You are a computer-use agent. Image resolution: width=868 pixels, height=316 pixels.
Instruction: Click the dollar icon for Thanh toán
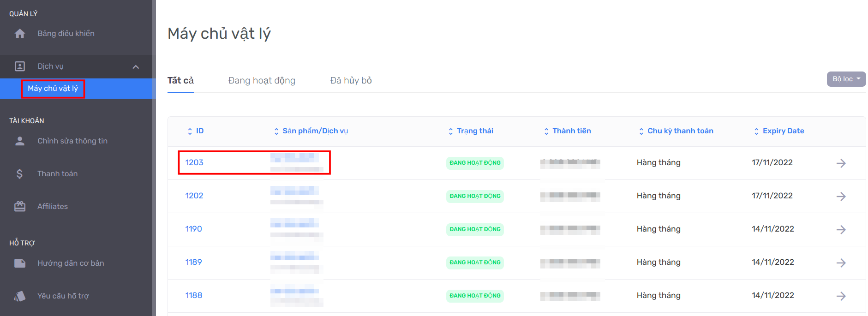pos(19,174)
